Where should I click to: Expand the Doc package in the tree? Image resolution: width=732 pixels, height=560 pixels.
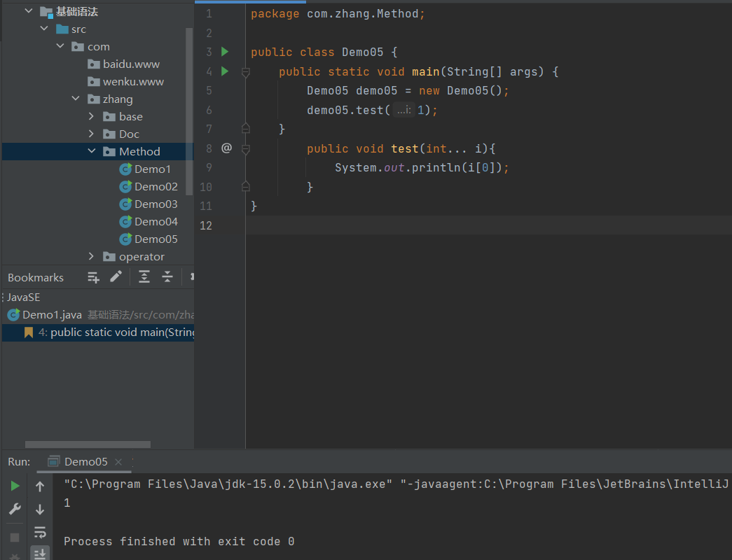pos(92,134)
